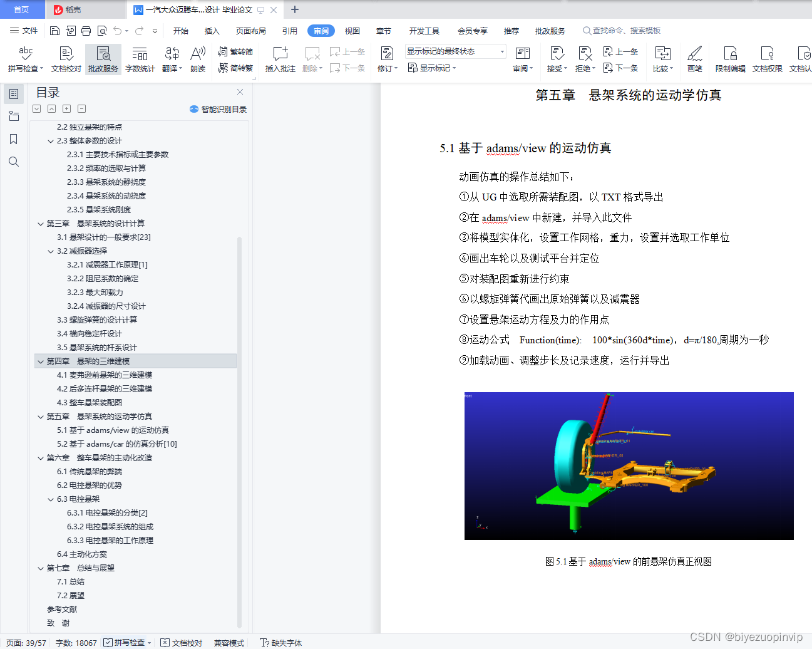Click 缺失字体 in status bar
Image resolution: width=812 pixels, height=649 pixels.
coord(280,643)
